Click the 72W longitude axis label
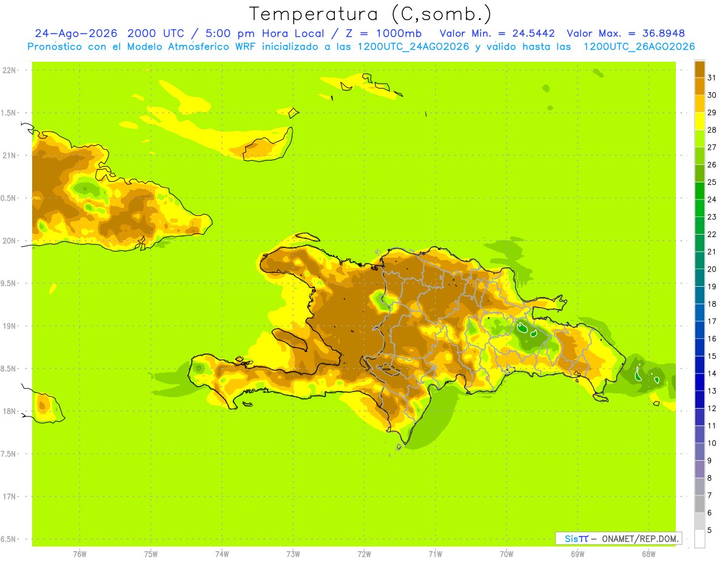 pos(365,554)
